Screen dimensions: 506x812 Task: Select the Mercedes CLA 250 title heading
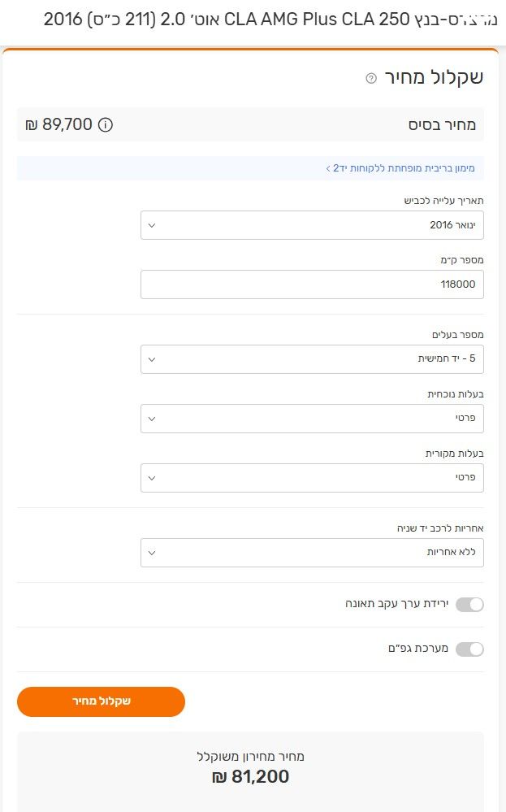click(253, 15)
